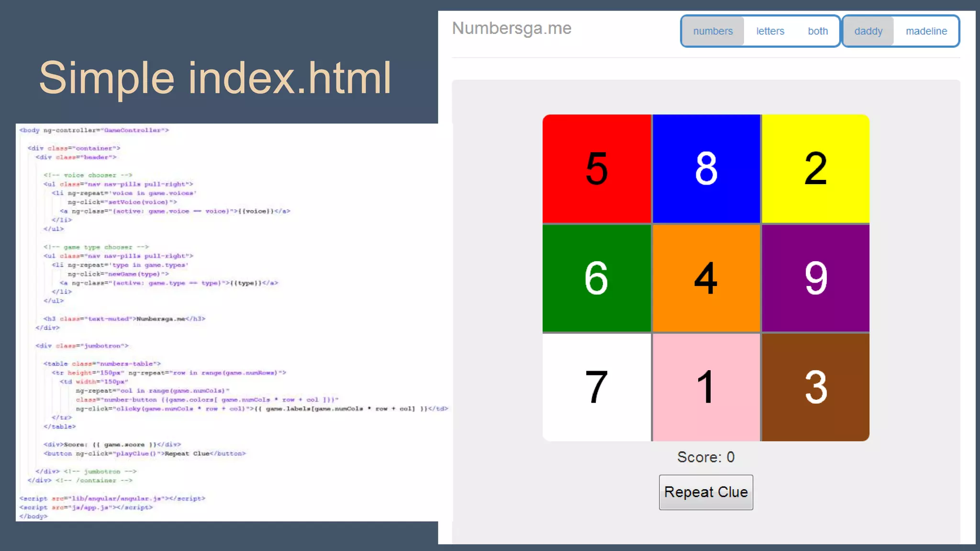Click the ng-click newGame(type) code line
The height and width of the screenshot is (551, 980).
118,274
